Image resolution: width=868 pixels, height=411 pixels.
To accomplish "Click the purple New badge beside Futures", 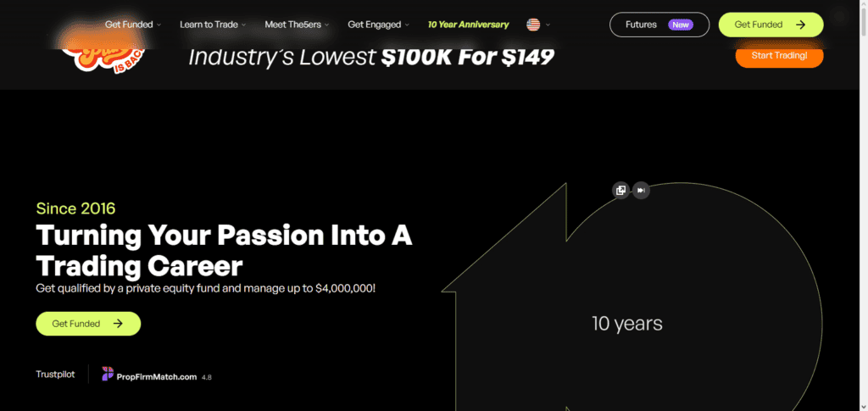I will [681, 25].
